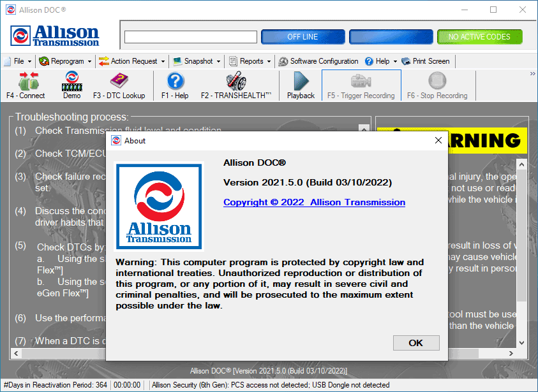The image size is (538, 392).
Task: Click the OFF LINE status indicator
Action: (x=303, y=37)
